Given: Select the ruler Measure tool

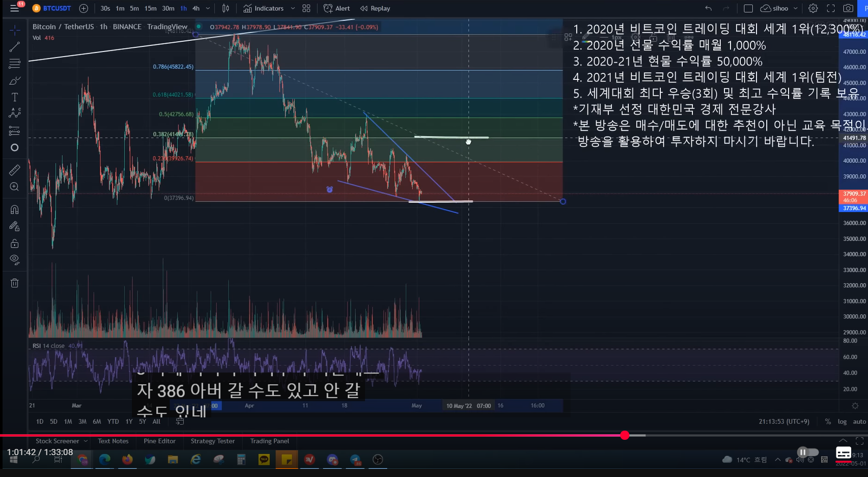Looking at the screenshot, I should point(15,170).
